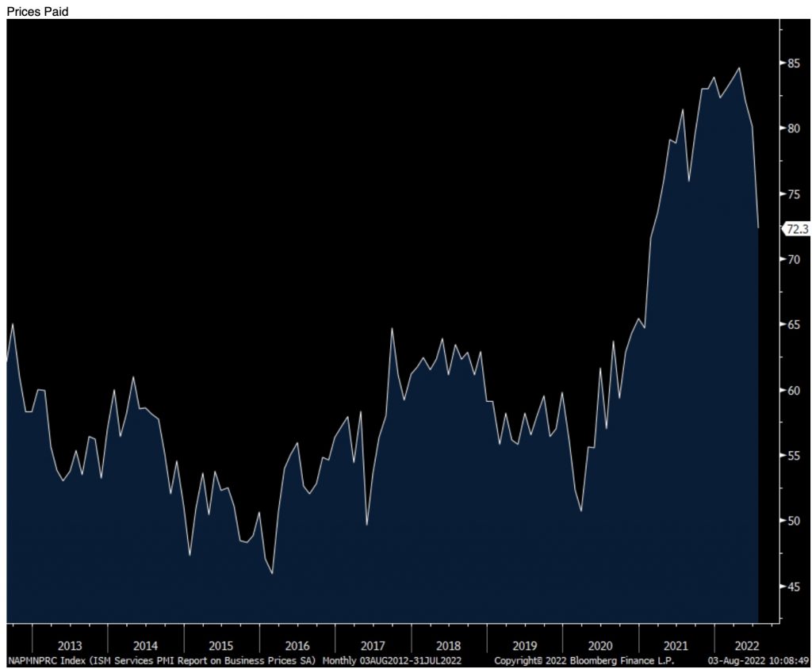Click the 65 tick on the price axis
This screenshot has width=812, height=669.
tap(793, 325)
